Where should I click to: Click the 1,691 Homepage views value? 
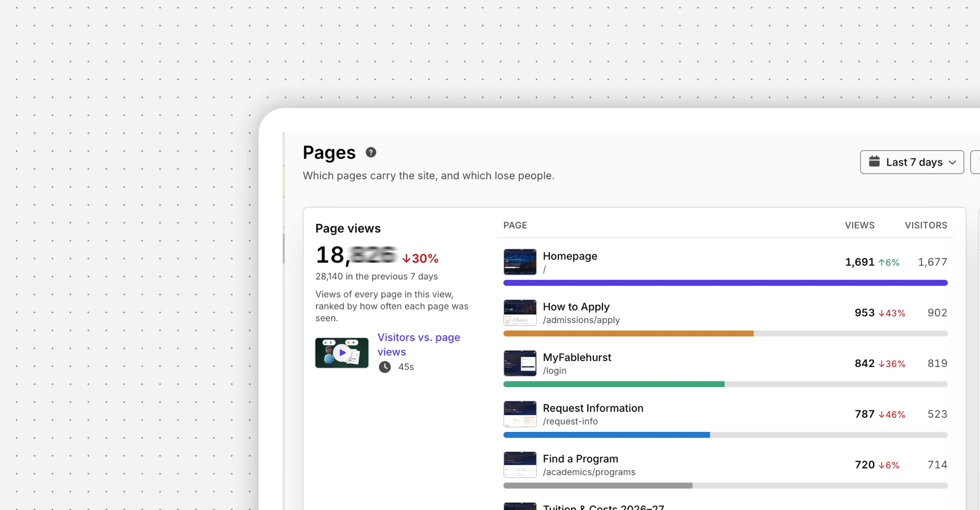(860, 262)
